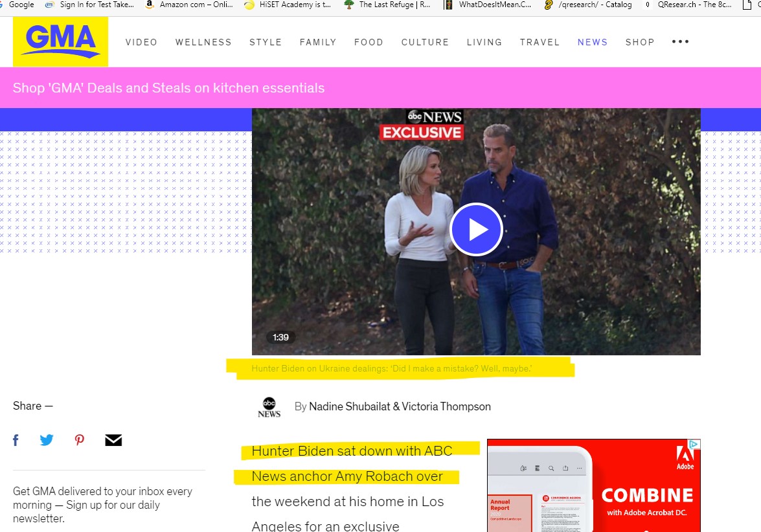Click 'Hunter Biden sat down with ABC' text

coord(352,451)
